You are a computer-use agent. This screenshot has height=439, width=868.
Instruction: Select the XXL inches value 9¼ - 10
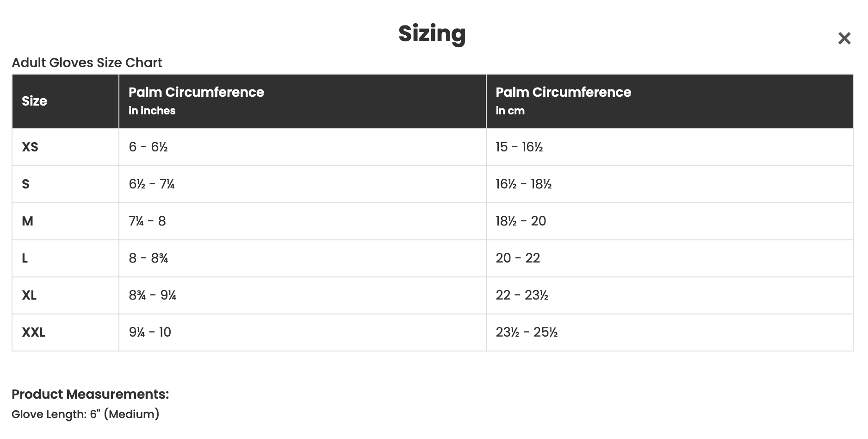[150, 332]
